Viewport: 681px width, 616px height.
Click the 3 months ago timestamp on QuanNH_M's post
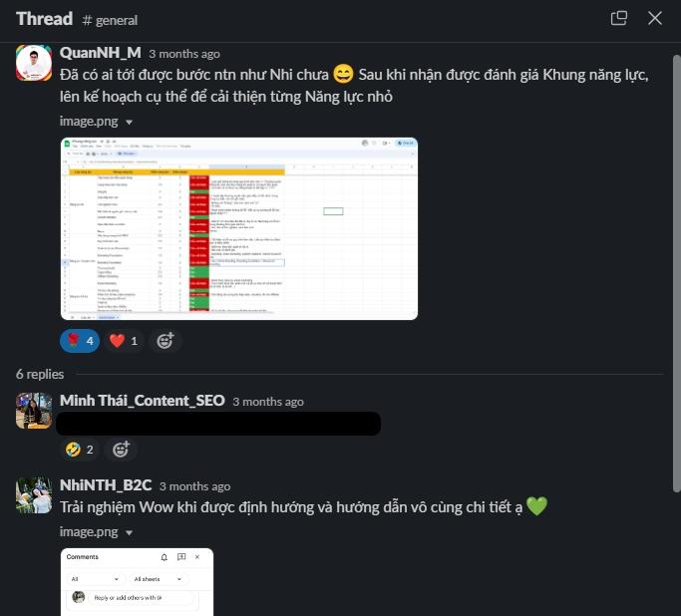(184, 54)
